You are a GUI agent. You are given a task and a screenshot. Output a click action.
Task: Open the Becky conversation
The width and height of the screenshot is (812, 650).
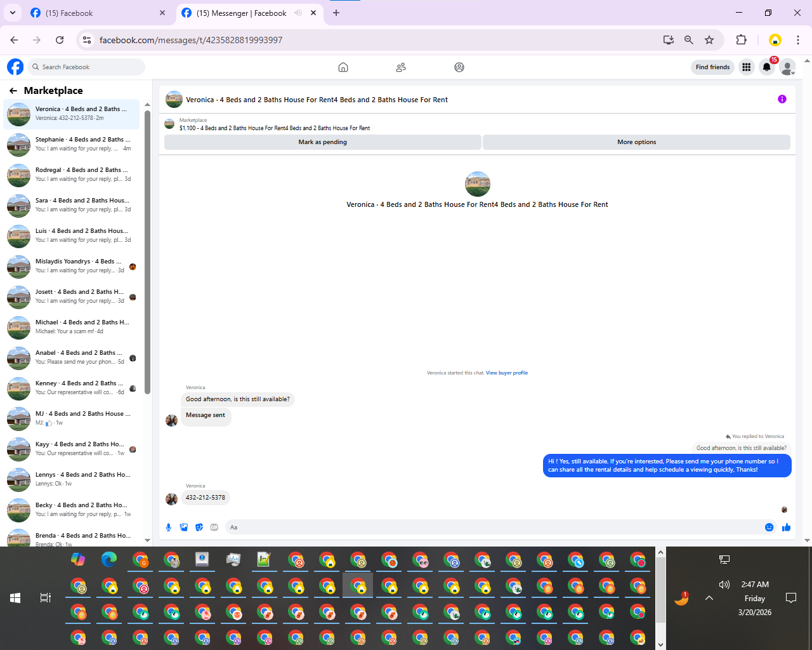coord(72,510)
